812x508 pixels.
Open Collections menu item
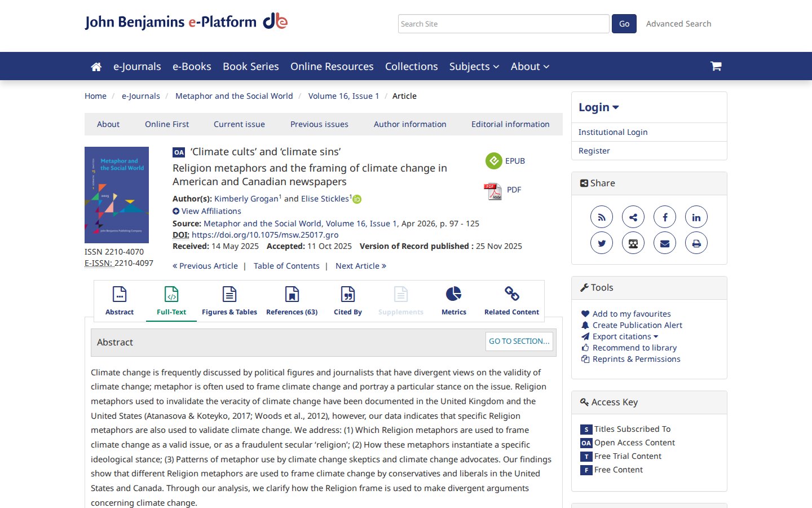point(412,67)
